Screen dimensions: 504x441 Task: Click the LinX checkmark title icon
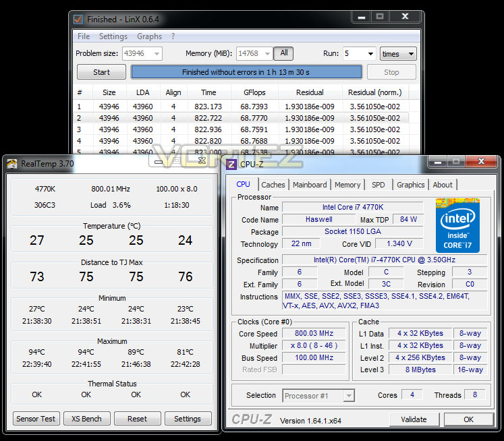[x=78, y=20]
